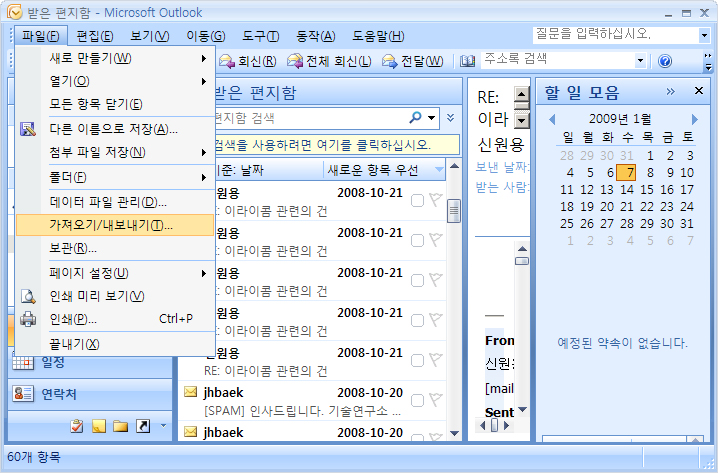Toggle category box on third 2008-10-21 message
This screenshot has height=473, width=718.
pyautogui.click(x=417, y=280)
